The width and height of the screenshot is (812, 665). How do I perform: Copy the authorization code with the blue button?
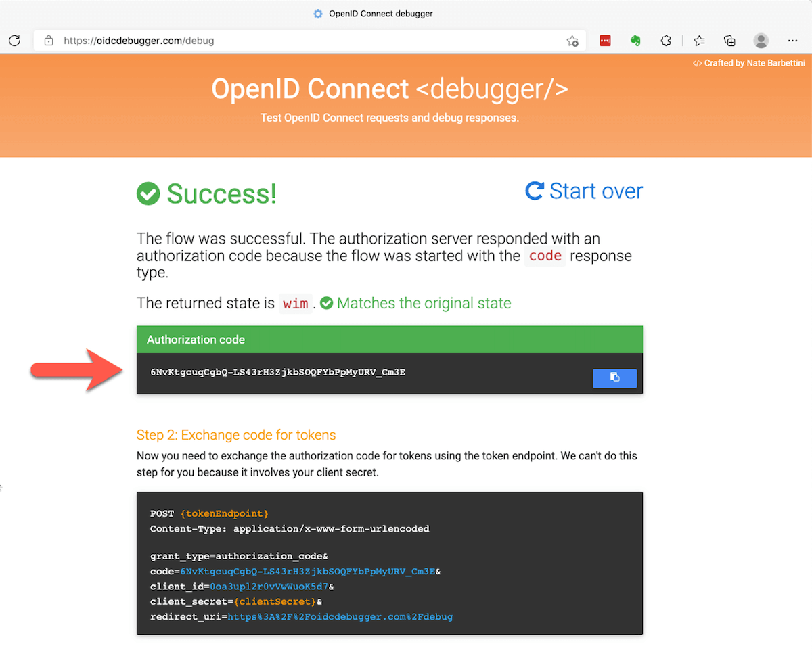point(614,377)
